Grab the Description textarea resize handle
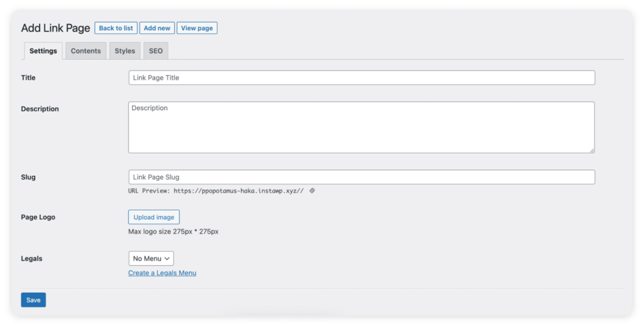This screenshot has width=644, height=328. [x=592, y=151]
